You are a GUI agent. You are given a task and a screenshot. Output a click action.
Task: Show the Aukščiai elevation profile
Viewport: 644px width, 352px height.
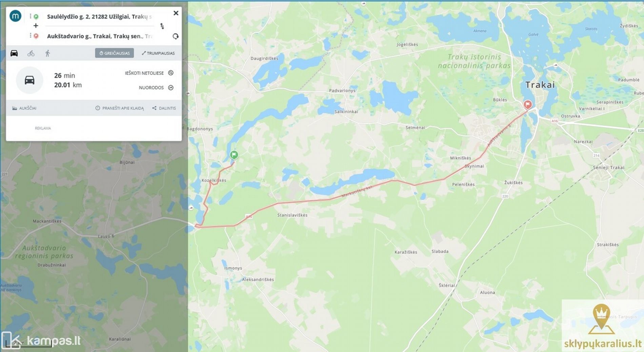24,108
